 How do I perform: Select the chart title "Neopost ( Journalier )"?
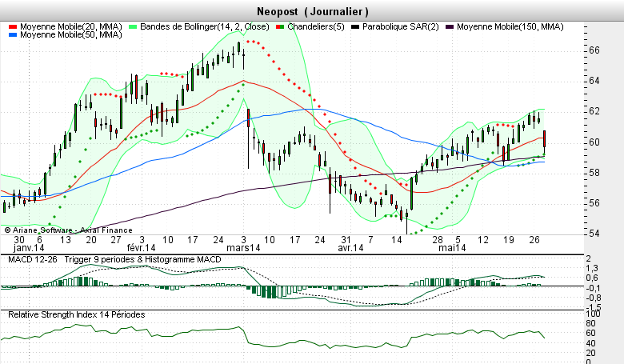(312, 11)
